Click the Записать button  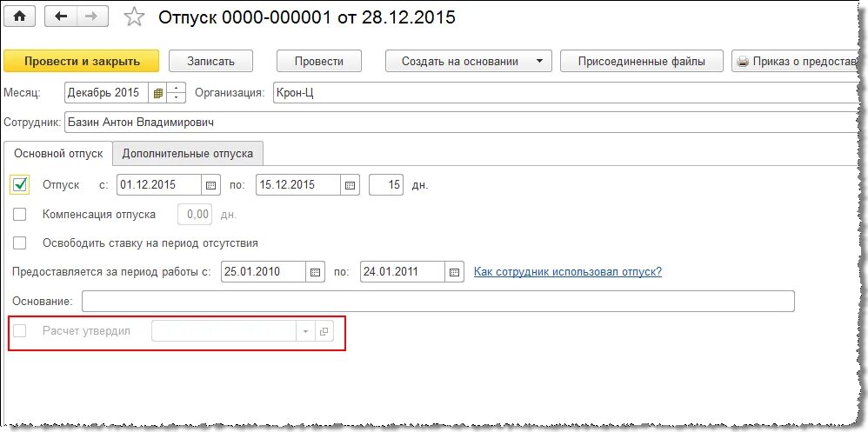(210, 62)
